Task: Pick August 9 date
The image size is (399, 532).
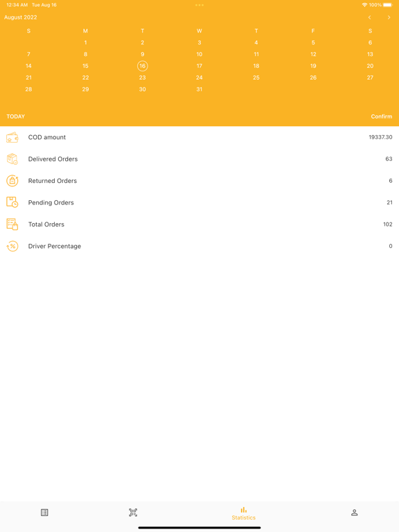Action: point(143,54)
